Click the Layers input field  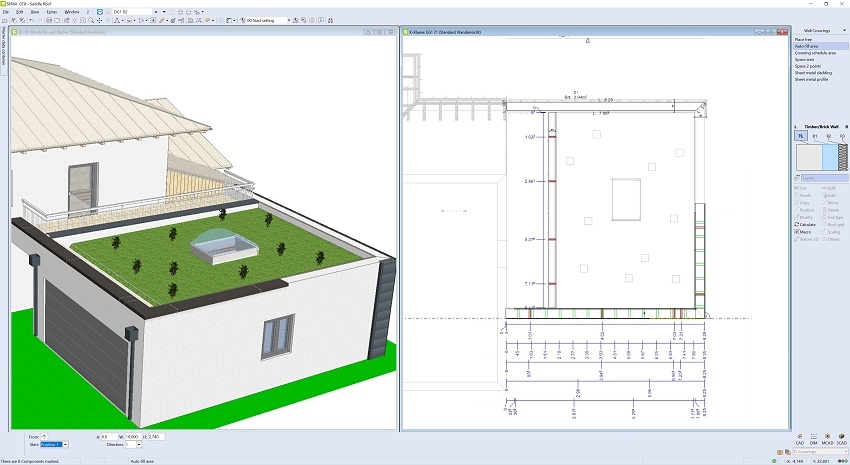[825, 178]
